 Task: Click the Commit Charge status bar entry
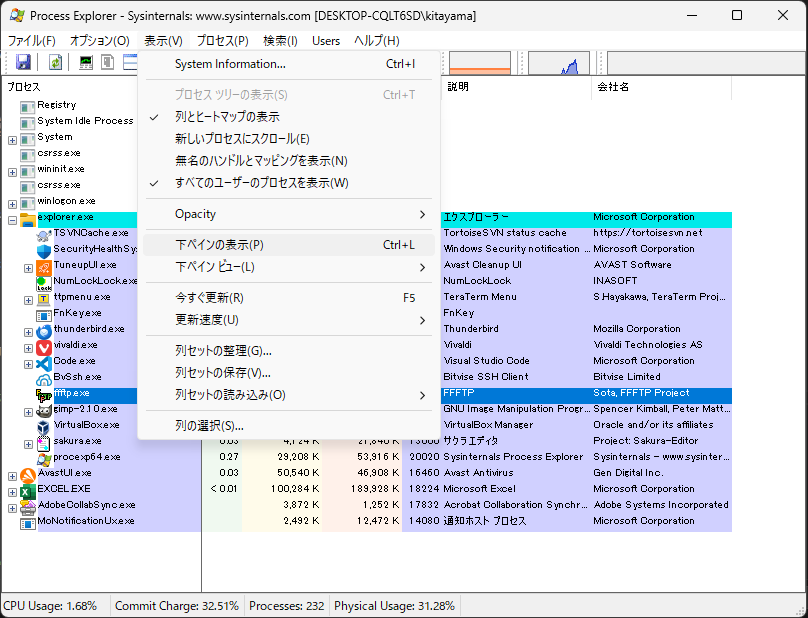click(177, 606)
